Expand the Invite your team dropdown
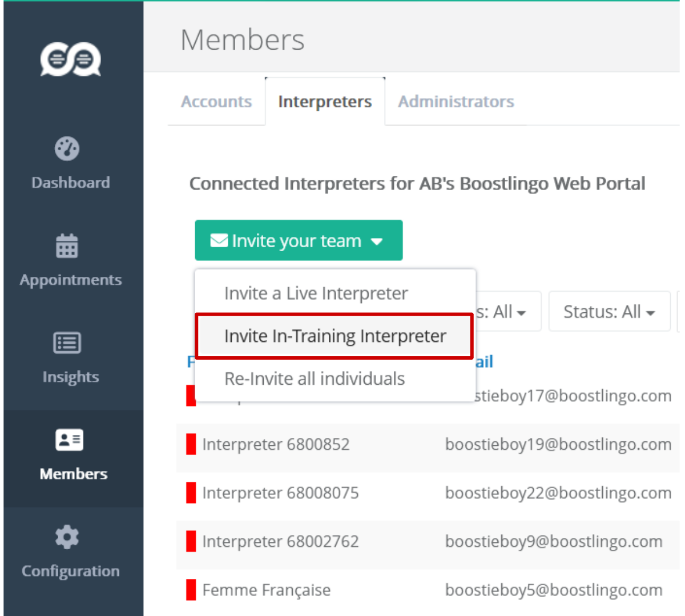 pos(299,240)
